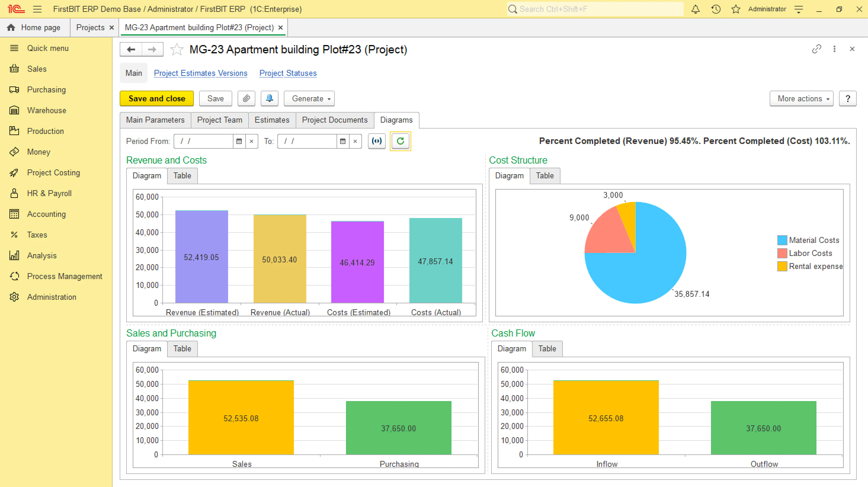Show Table view of Cost Structure
Viewport: 868px width, 487px height.
(x=545, y=176)
